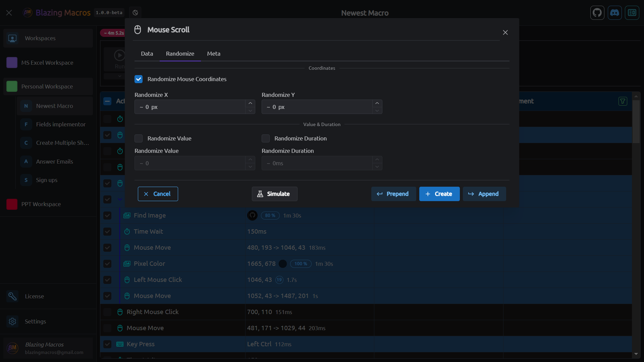Open the GitHub icon in the top bar
This screenshot has width=644, height=362.
coord(597,13)
